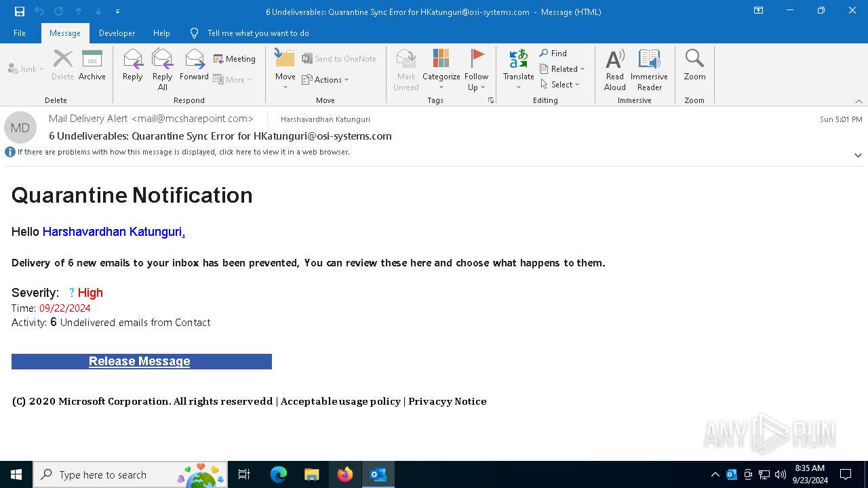Viewport: 868px width, 488px height.
Task: Mark the message as Unread
Action: pyautogui.click(x=406, y=69)
